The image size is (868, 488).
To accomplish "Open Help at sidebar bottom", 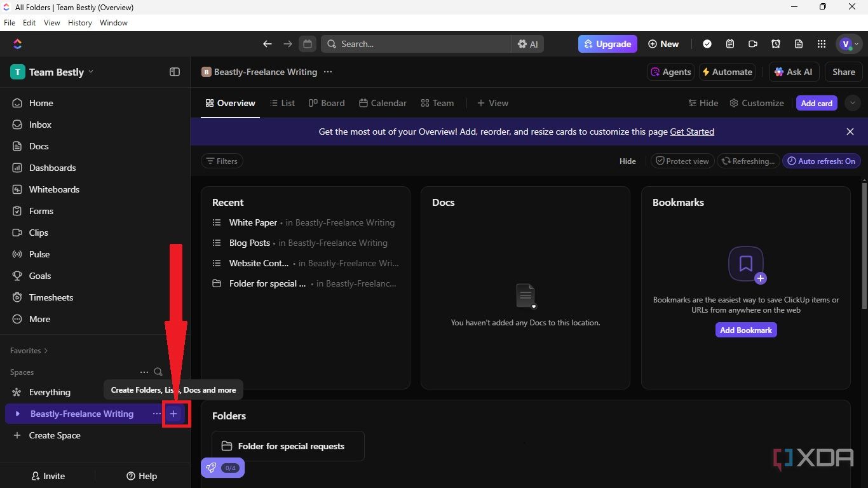I will click(x=142, y=476).
